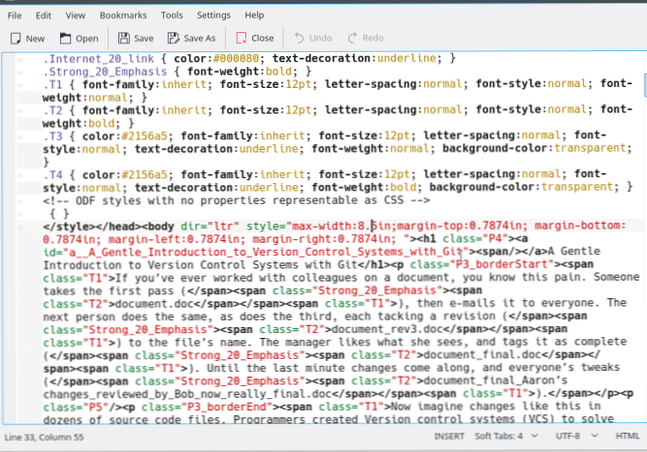The height and width of the screenshot is (452, 647).
Task: Click the max-width:8.5in style value
Action: pyautogui.click(x=341, y=226)
